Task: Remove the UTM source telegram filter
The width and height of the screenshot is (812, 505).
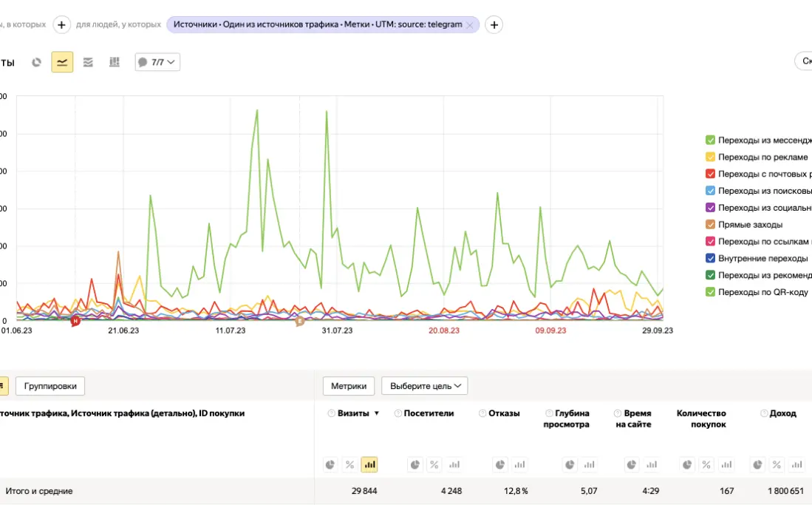Action: [x=469, y=25]
